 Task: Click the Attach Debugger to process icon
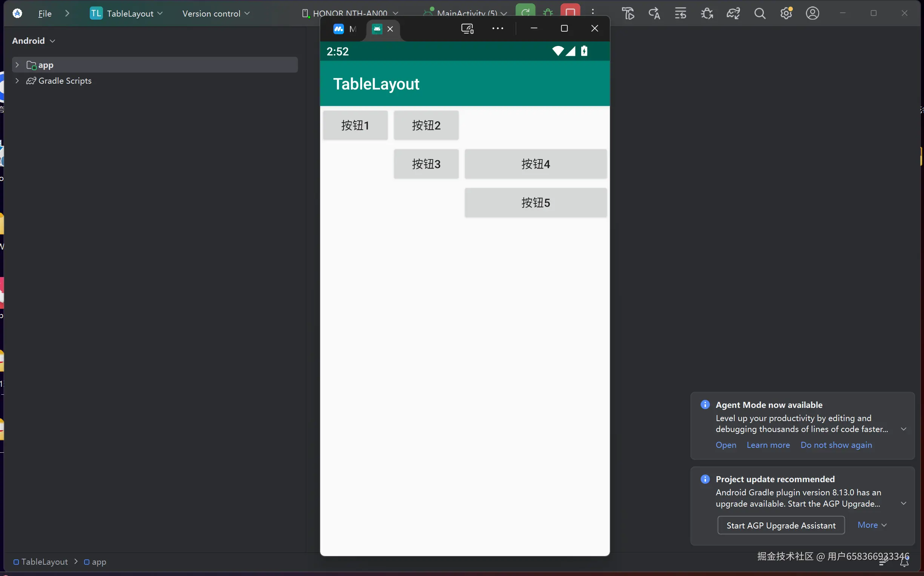[x=707, y=14]
